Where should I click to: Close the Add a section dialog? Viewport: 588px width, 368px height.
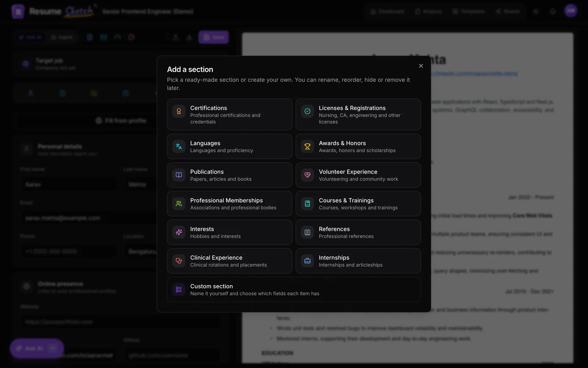(421, 66)
